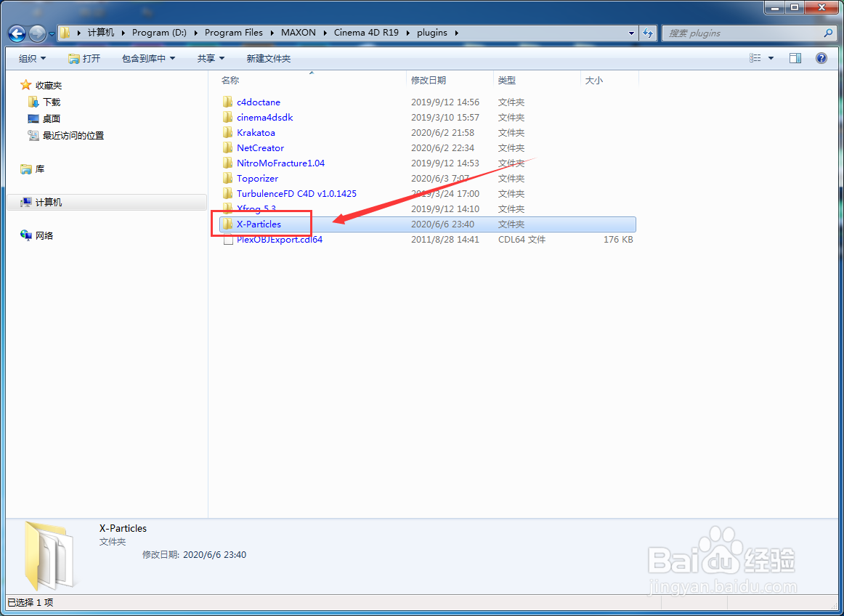
Task: Select the X-Particles folder name
Action: (x=259, y=224)
